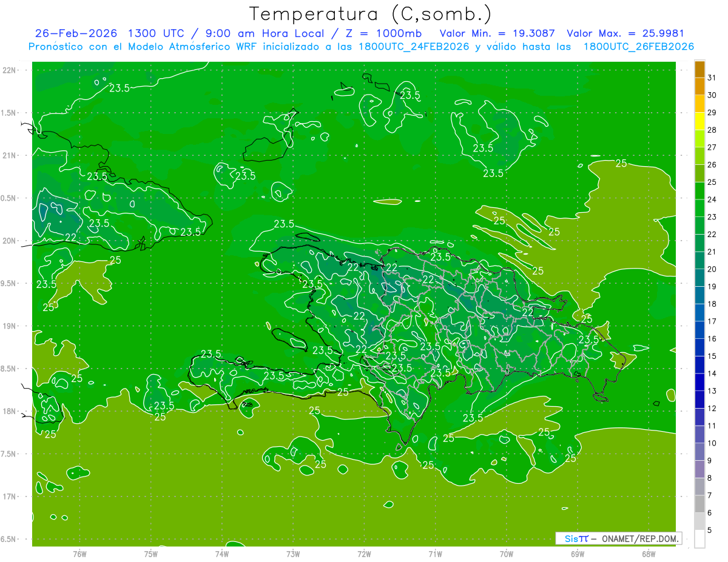This screenshot has width=728, height=562.
Task: Click longitude axis label '70W'
Action: click(x=506, y=554)
